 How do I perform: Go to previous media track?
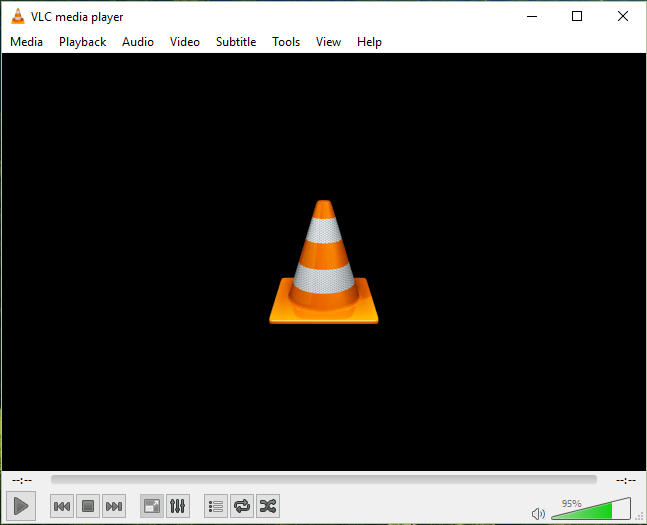62,506
